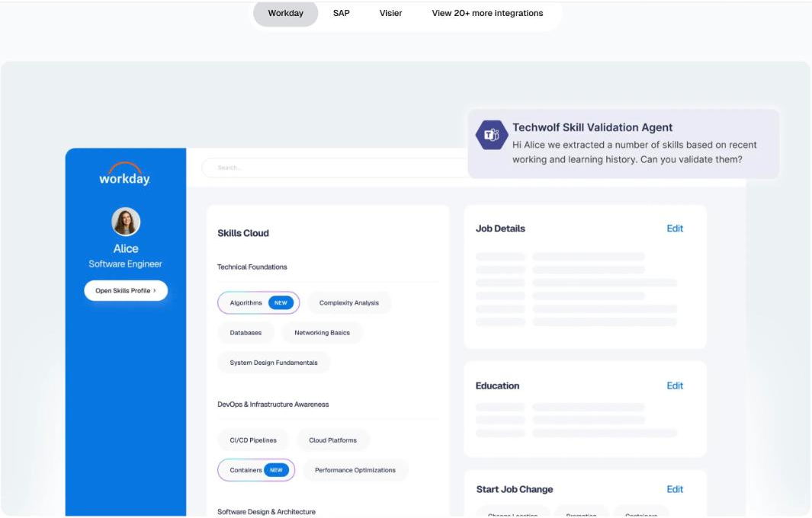The width and height of the screenshot is (812, 518).
Task: Click Software Design & Architecture label
Action: click(x=266, y=512)
